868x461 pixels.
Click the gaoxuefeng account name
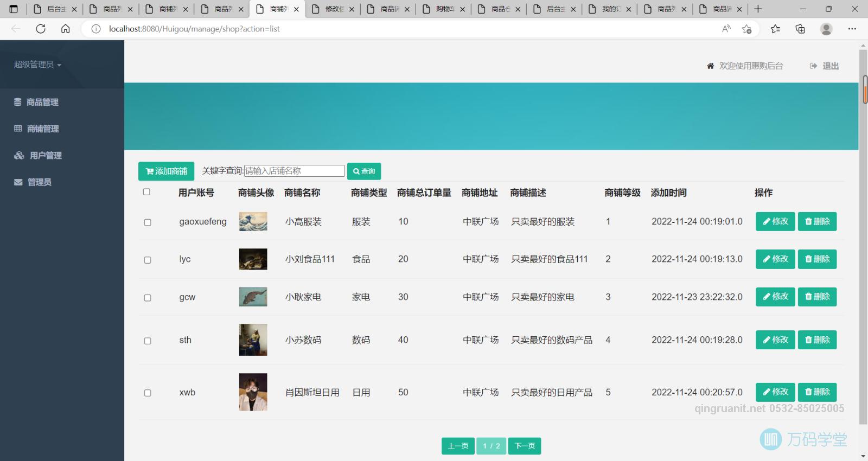click(203, 222)
